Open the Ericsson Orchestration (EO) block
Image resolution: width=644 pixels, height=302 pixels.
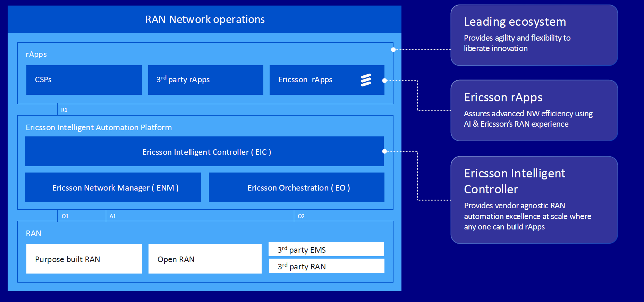click(x=296, y=187)
